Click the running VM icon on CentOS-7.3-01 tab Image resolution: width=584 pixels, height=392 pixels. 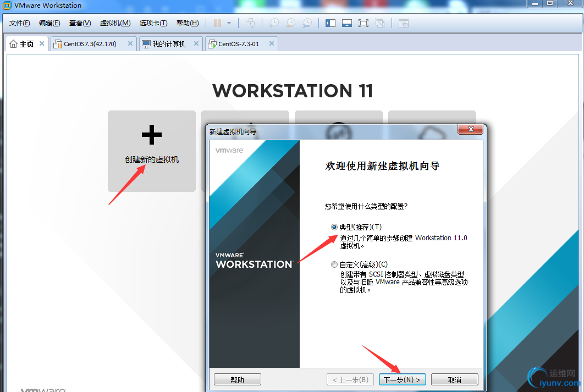point(212,45)
